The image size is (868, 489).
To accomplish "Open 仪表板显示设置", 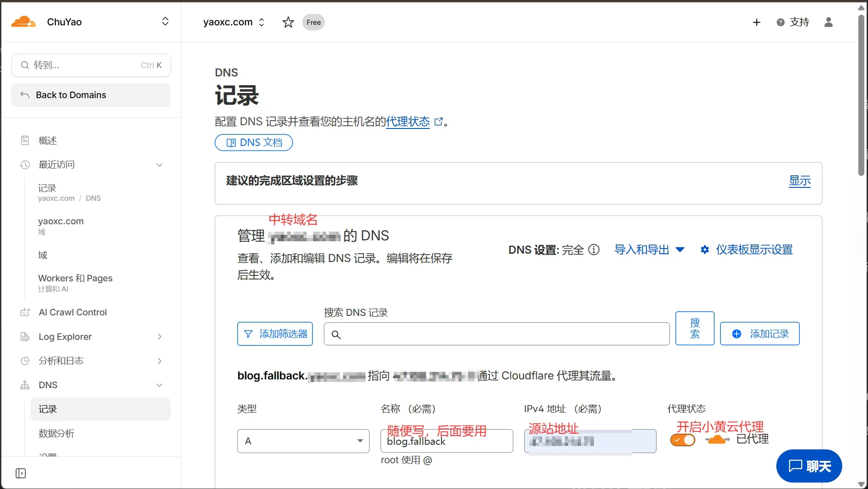I will coord(746,250).
